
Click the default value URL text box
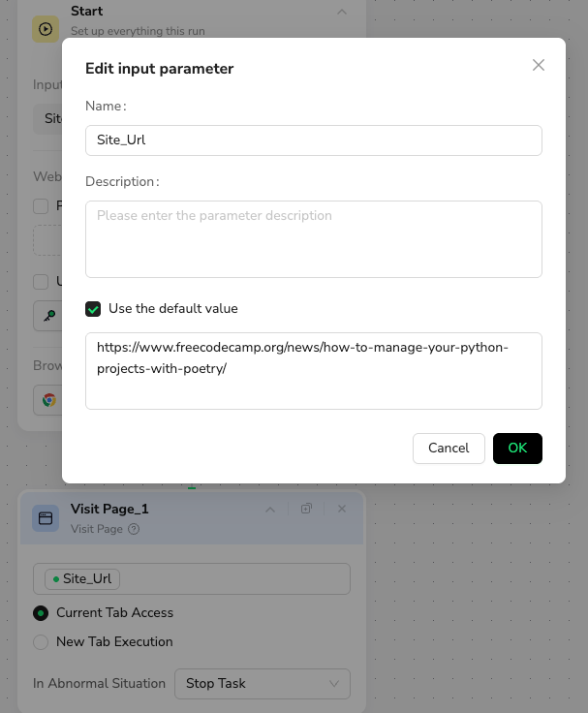[x=313, y=370]
